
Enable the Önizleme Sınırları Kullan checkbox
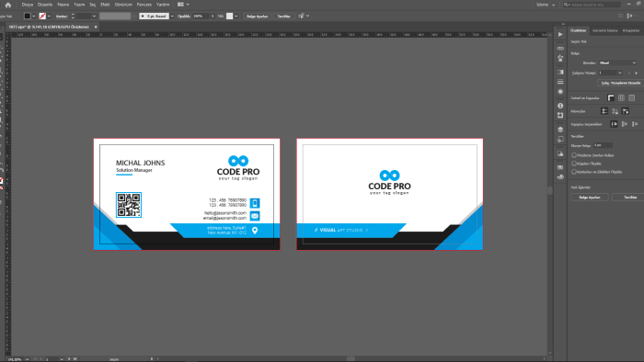tap(574, 155)
